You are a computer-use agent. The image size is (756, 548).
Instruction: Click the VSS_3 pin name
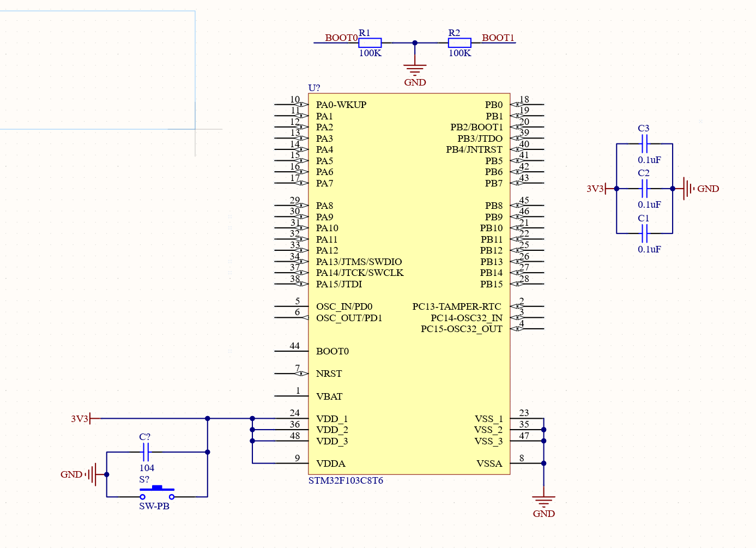tap(488, 441)
